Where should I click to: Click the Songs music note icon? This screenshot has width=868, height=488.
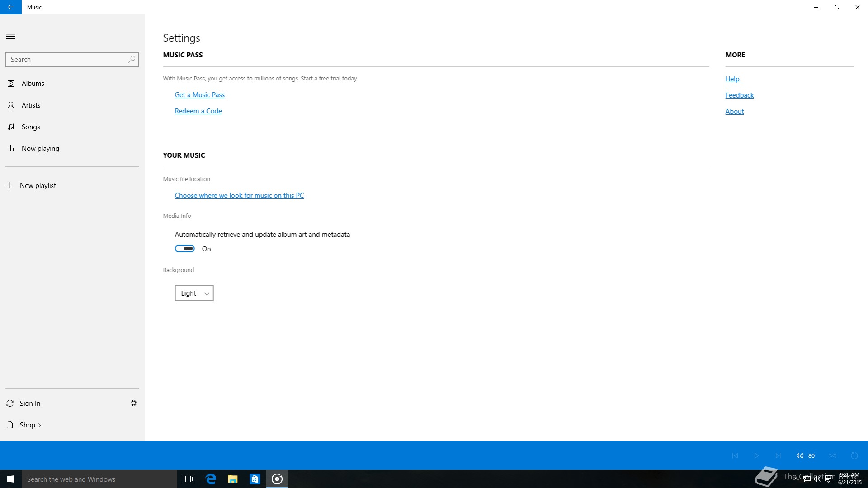point(11,127)
